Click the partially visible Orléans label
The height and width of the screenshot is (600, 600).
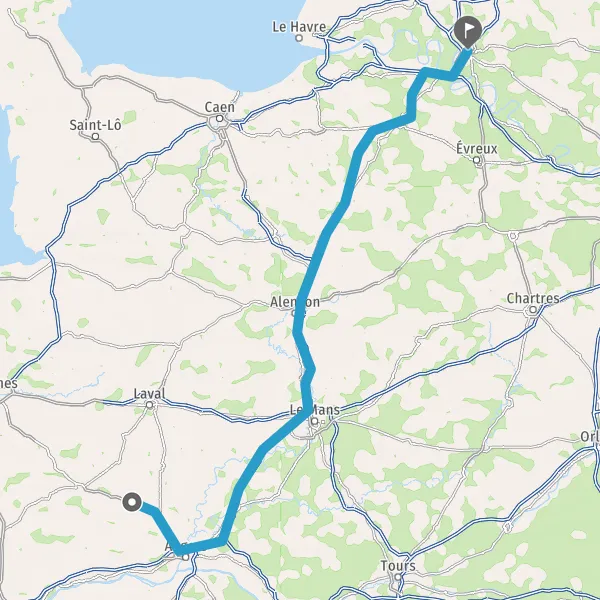click(x=590, y=436)
